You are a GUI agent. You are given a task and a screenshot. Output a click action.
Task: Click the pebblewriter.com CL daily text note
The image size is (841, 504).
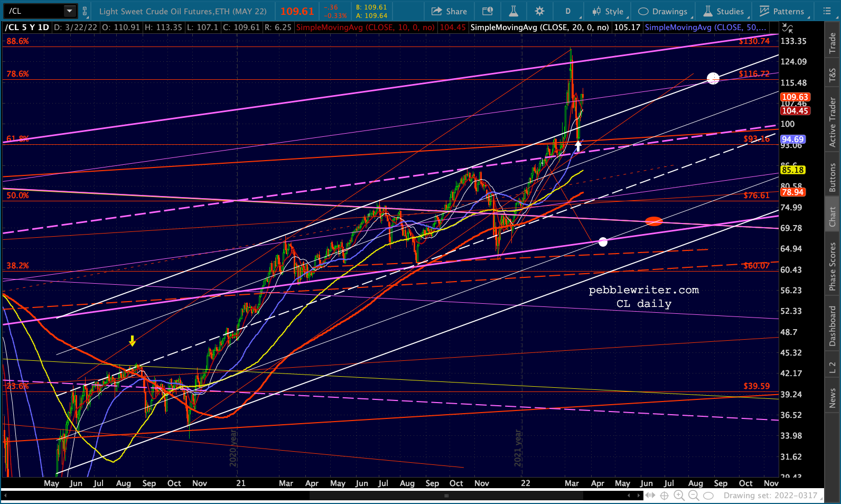(x=644, y=297)
